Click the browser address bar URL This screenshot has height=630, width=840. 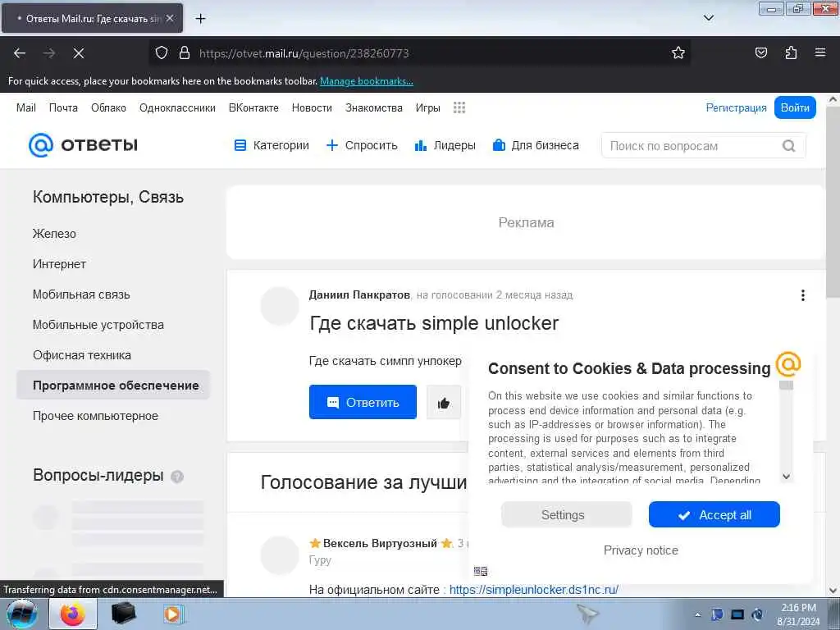click(304, 53)
